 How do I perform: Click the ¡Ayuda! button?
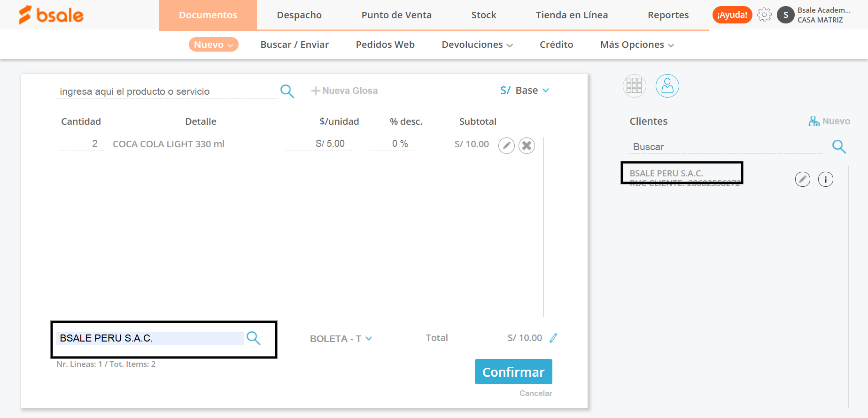point(732,15)
